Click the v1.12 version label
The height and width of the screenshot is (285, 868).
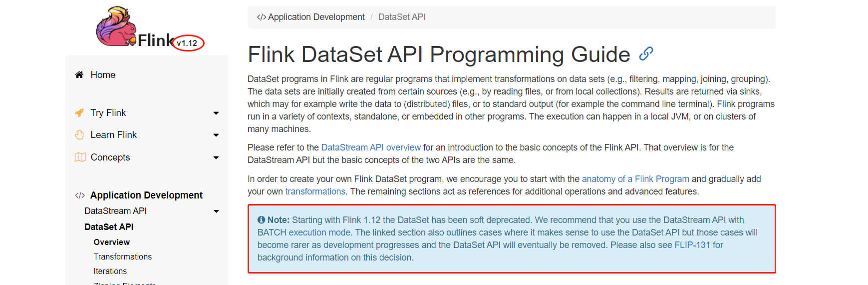click(187, 43)
